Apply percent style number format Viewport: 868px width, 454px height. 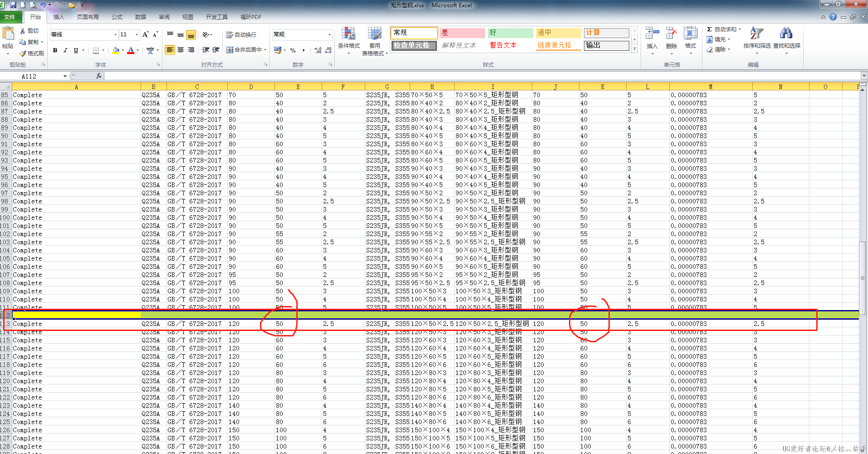(293, 50)
